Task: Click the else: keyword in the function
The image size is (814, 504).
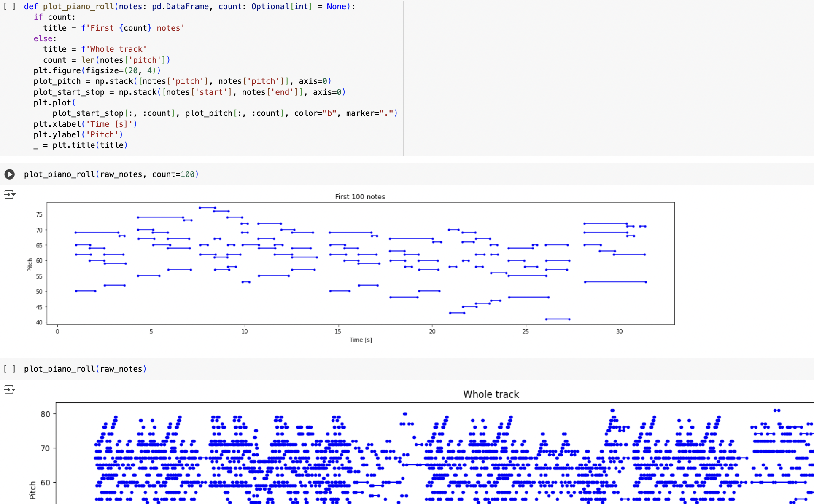Action: 43,38
